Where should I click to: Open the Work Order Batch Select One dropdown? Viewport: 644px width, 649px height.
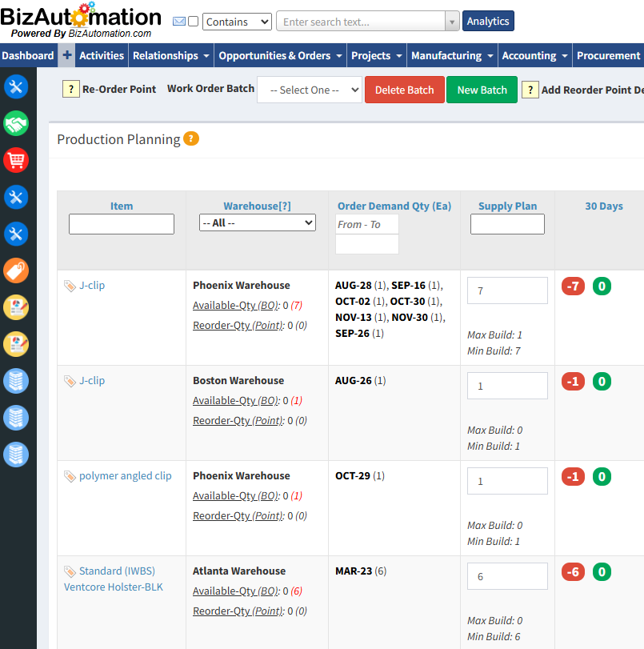pyautogui.click(x=309, y=90)
